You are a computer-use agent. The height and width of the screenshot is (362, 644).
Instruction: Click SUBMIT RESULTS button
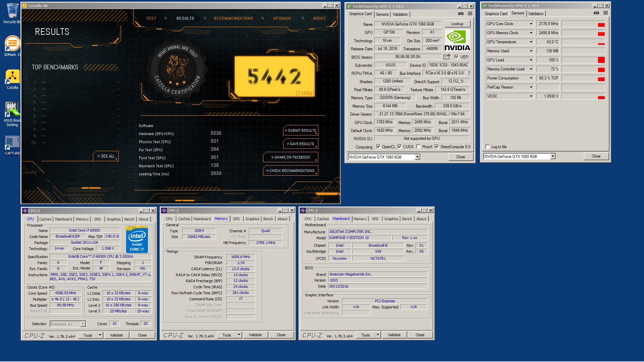(x=301, y=130)
